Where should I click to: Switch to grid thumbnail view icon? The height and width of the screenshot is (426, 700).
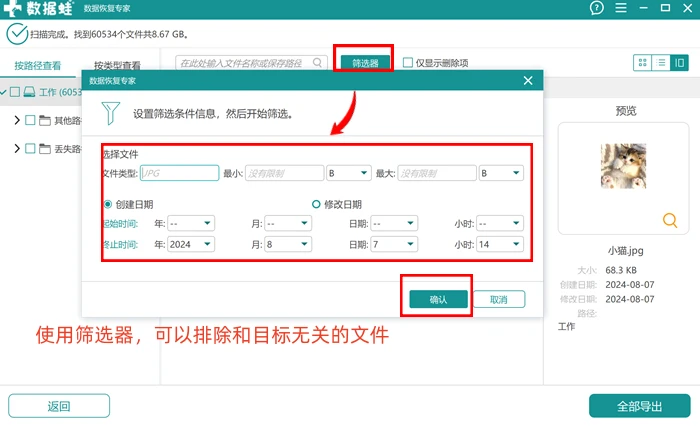pyautogui.click(x=642, y=63)
